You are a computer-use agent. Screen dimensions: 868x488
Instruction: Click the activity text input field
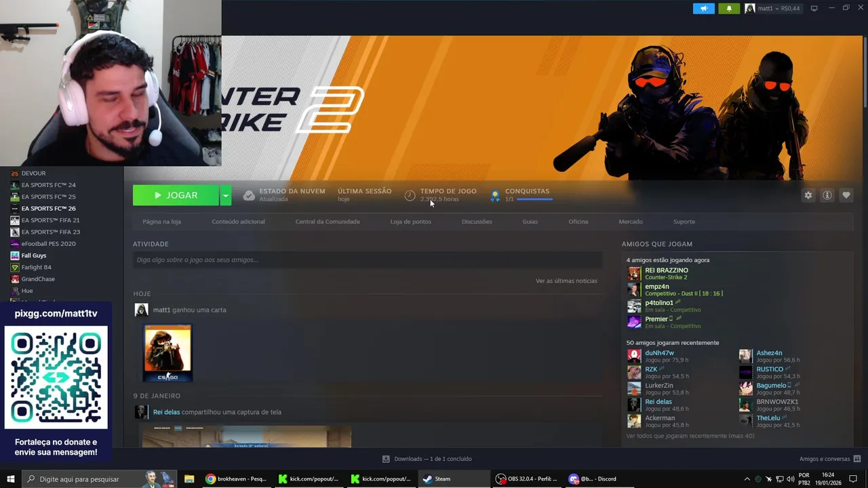368,260
